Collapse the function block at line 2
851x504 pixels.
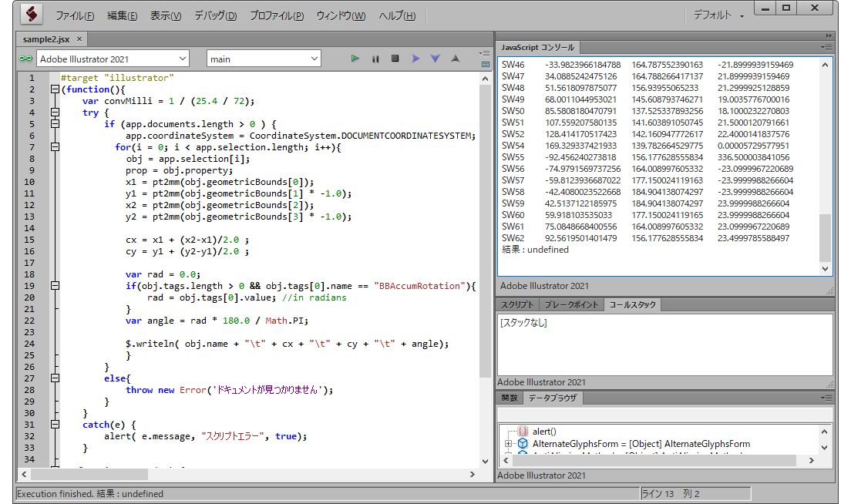[x=54, y=89]
